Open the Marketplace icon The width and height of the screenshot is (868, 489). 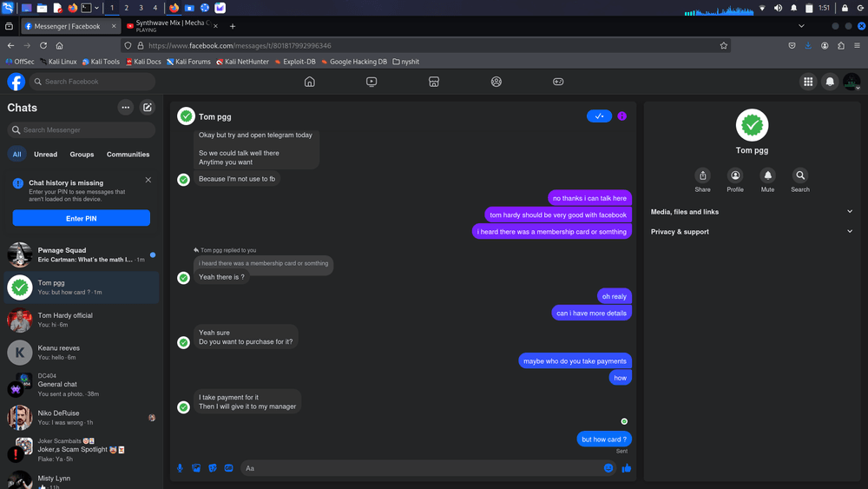[434, 82]
